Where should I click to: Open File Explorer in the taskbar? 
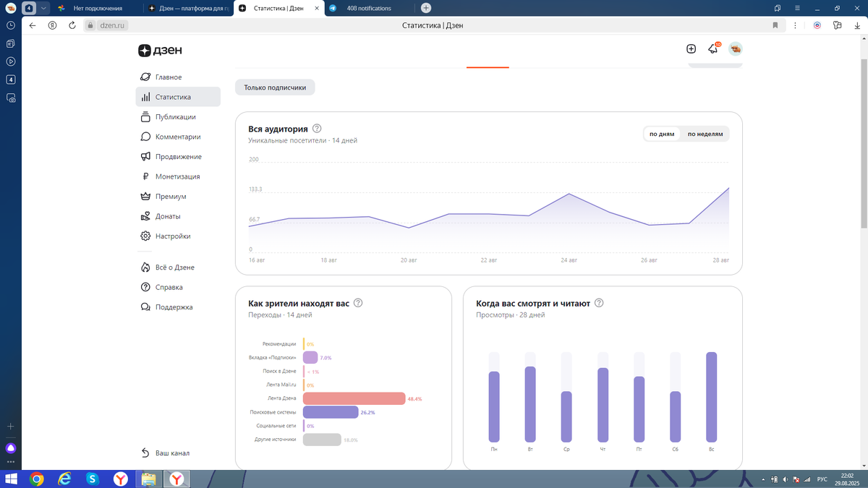pos(148,479)
